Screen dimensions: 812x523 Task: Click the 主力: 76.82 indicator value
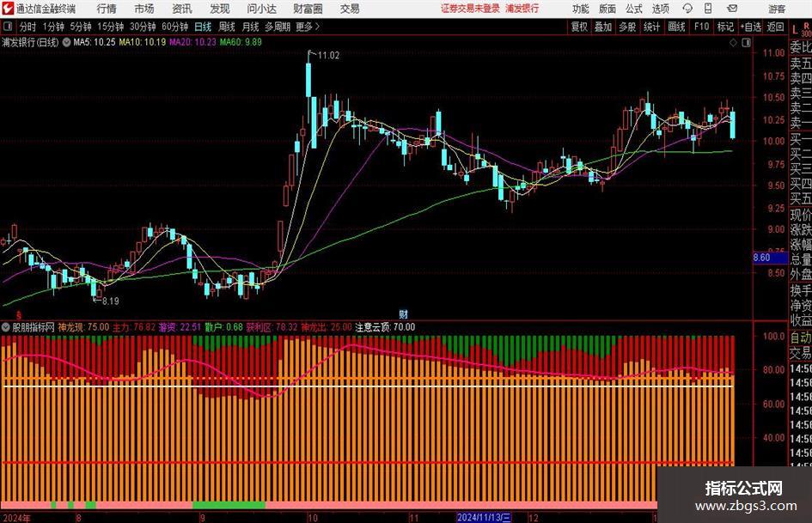134,327
